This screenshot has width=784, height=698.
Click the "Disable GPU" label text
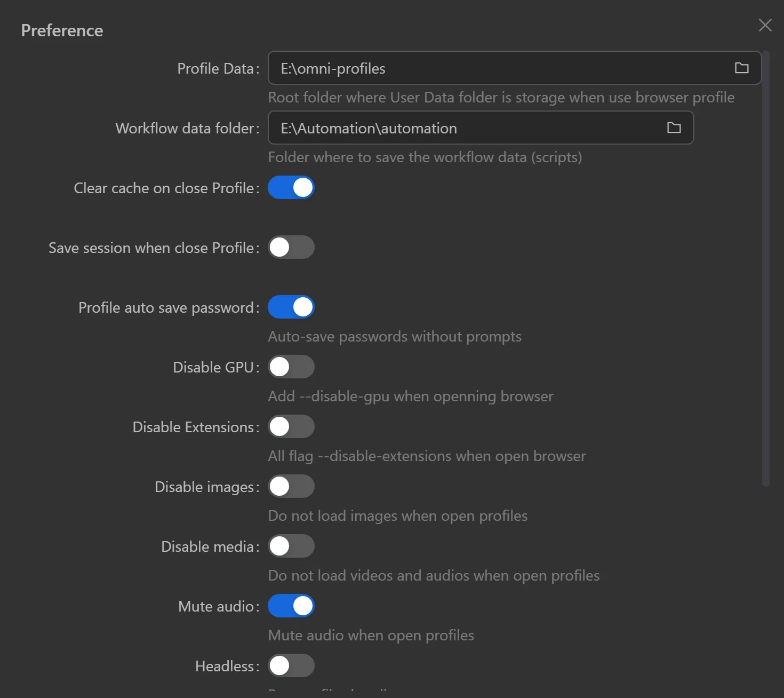[213, 368]
